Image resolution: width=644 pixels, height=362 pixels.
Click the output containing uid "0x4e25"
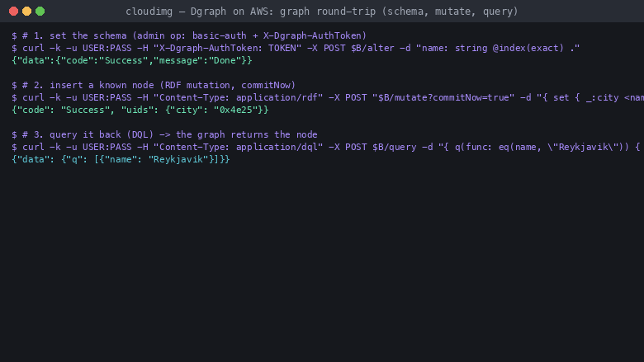140,110
